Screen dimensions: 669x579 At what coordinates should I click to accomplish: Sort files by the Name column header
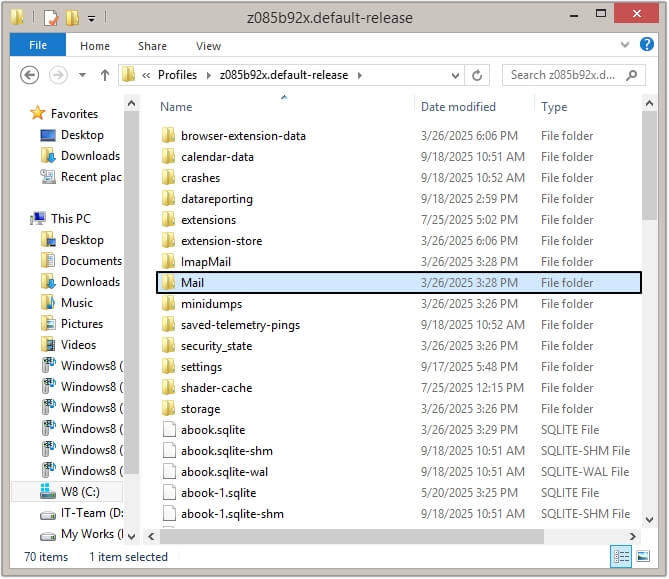(176, 107)
